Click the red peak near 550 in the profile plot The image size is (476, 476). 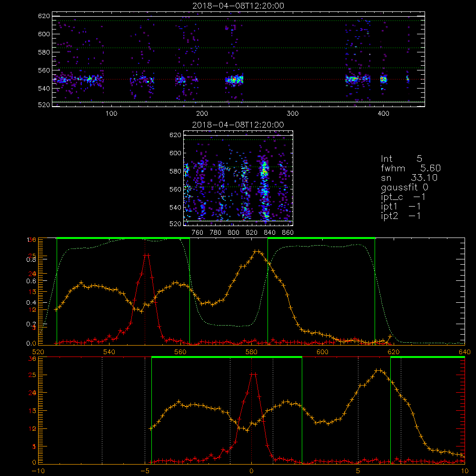click(147, 255)
